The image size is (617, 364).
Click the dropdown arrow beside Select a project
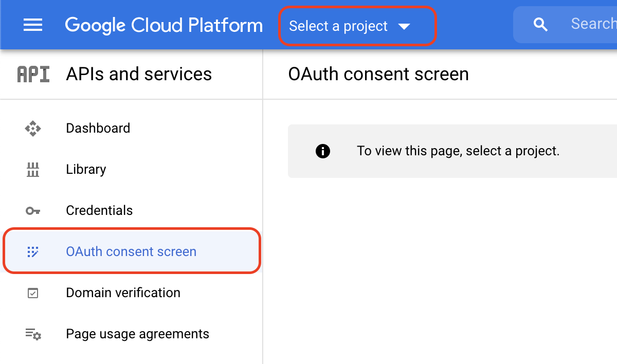pos(405,25)
